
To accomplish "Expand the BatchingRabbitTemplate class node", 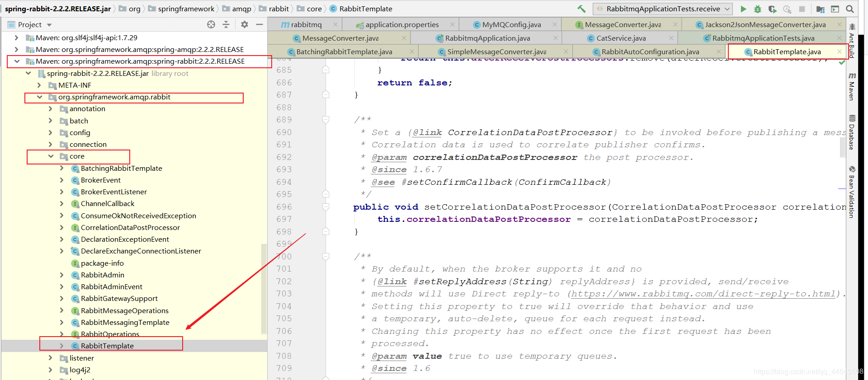I will coord(62,168).
